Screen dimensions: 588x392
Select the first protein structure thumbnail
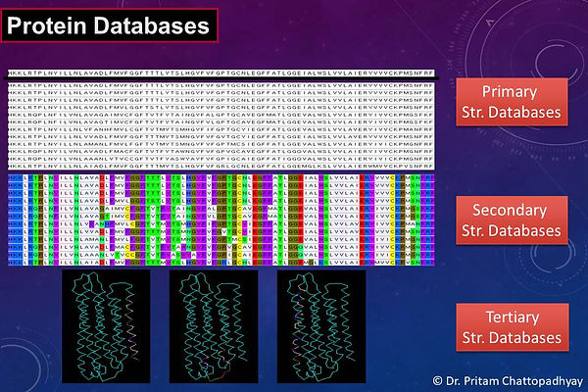(x=106, y=326)
